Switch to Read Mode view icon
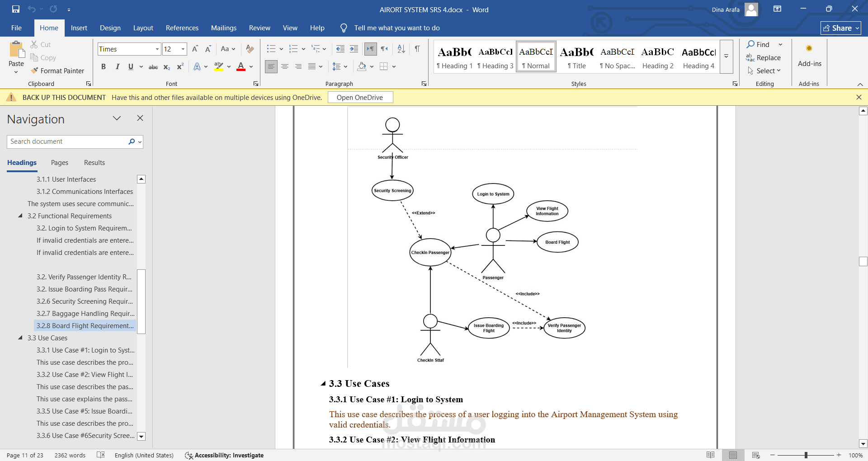868x461 pixels. 710,455
